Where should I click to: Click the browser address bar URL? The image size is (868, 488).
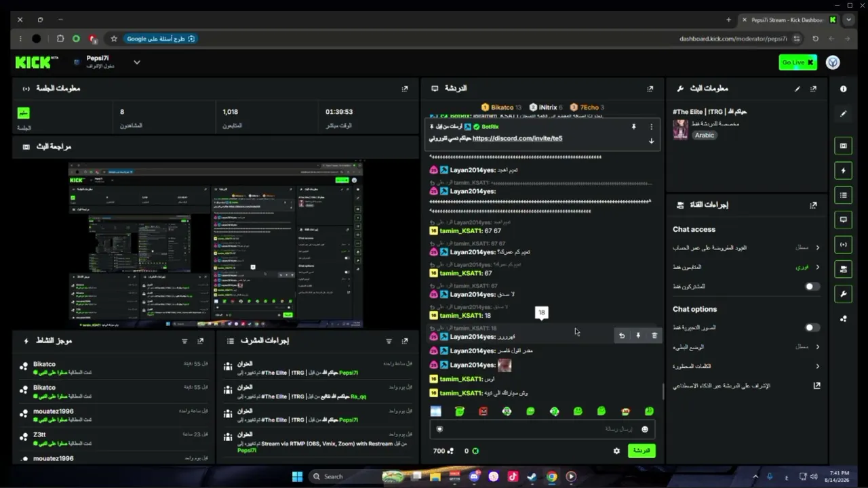tap(733, 39)
